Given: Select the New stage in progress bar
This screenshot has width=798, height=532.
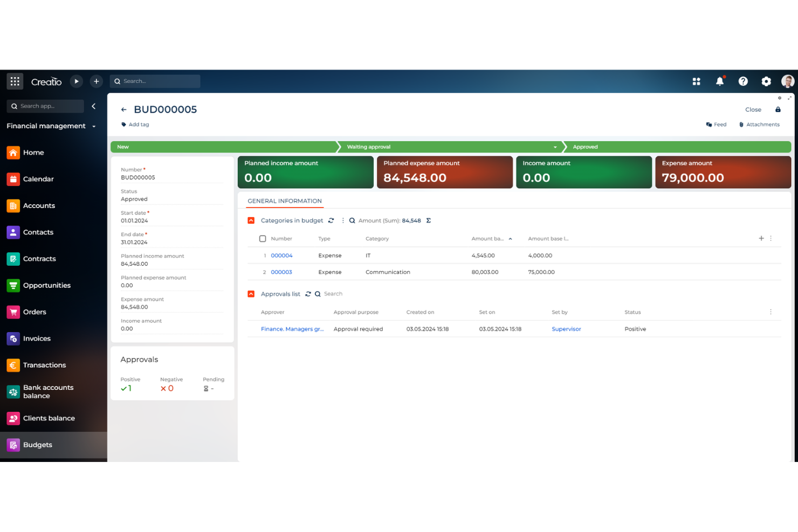Looking at the screenshot, I should [224, 147].
